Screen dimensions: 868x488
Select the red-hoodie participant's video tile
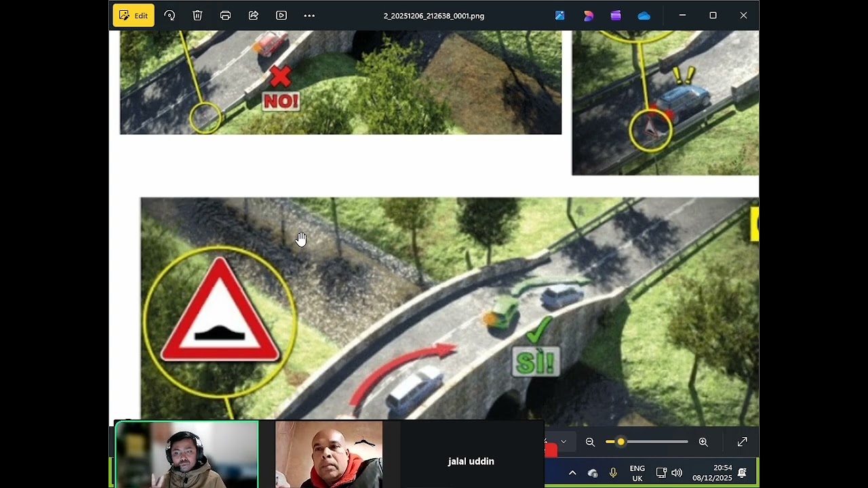329,454
